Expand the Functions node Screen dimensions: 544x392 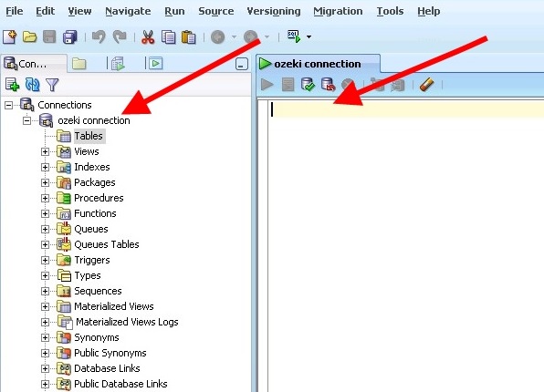click(x=45, y=214)
